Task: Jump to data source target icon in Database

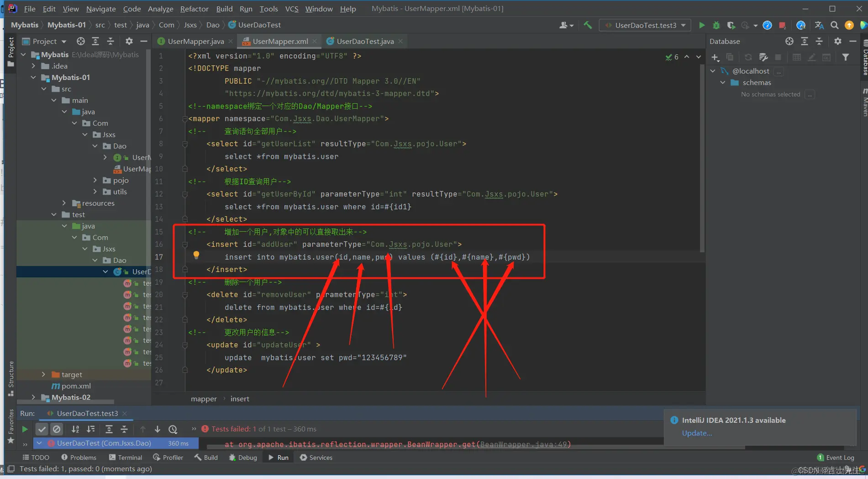Action: pyautogui.click(x=789, y=41)
